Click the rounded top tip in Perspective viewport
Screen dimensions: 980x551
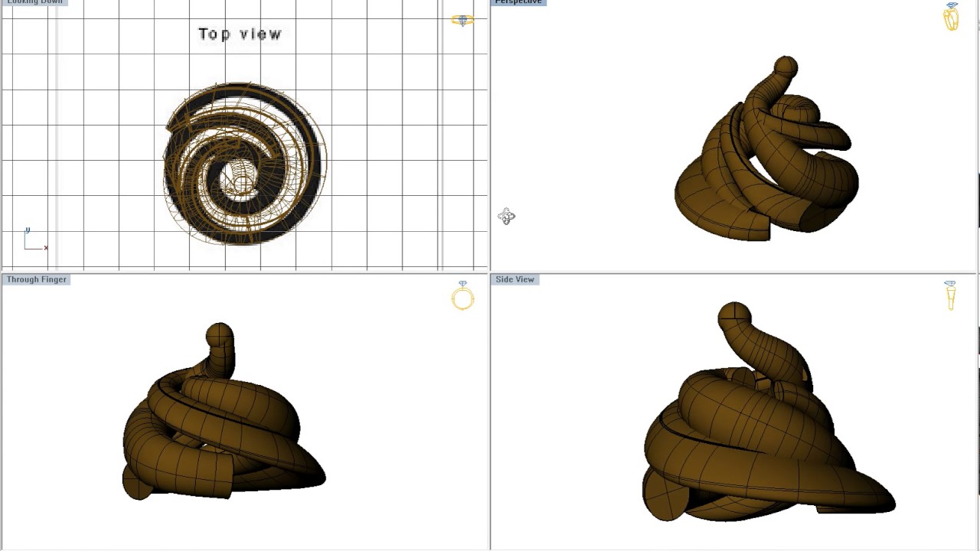(786, 67)
